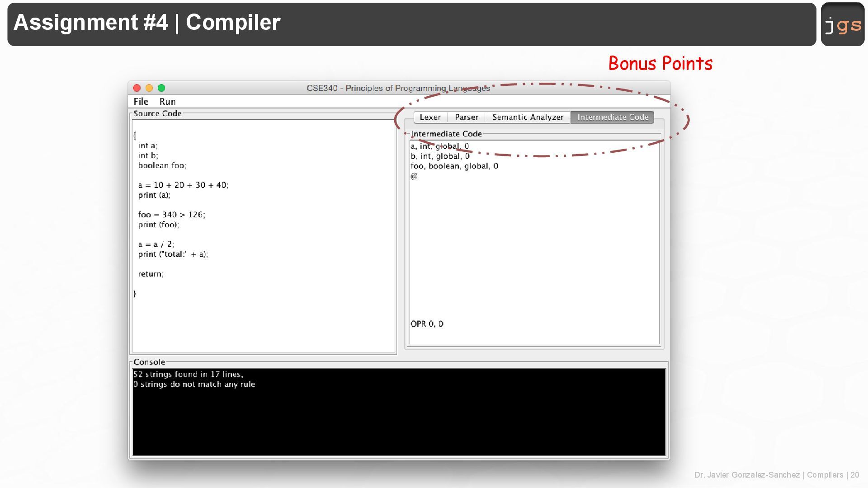
Task: Select the Semantic Analyzer tab
Action: tap(528, 117)
